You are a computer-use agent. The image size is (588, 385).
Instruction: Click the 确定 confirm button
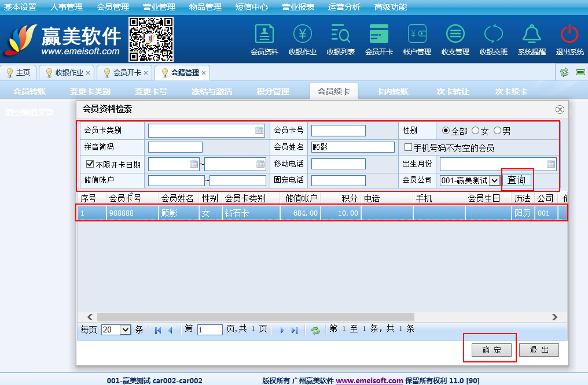(x=489, y=350)
